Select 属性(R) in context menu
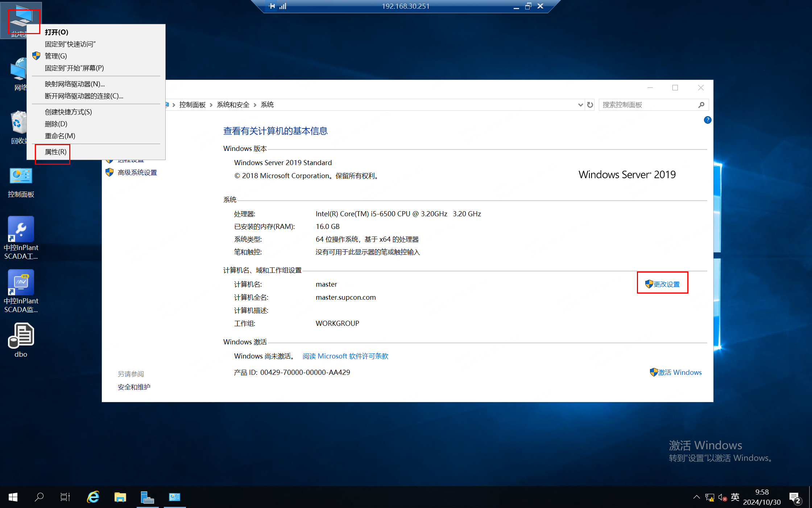812x508 pixels. [55, 152]
